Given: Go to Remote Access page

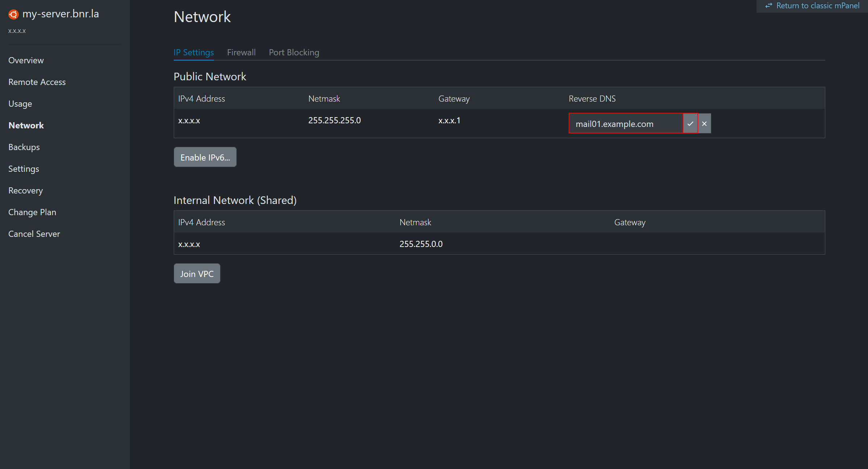Looking at the screenshot, I should click(x=37, y=82).
